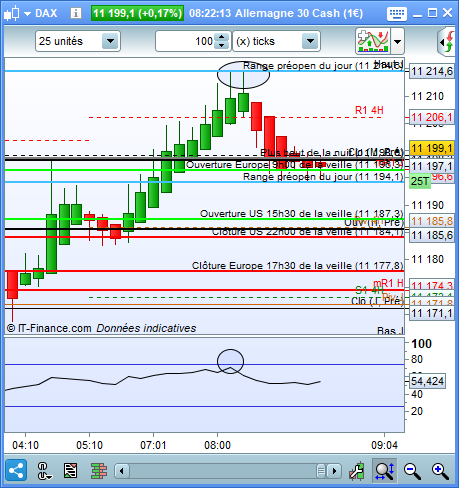This screenshot has width=459, height=488.
Task: Open the chart style icon menu
Action: pos(11,13)
